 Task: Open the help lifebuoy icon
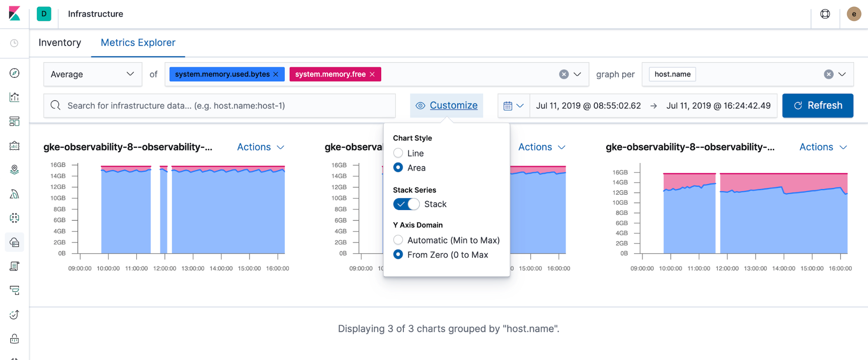pos(825,14)
